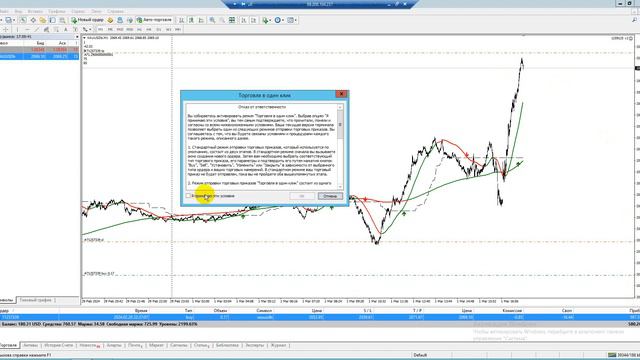Open the chart templates dropdown arrow
This screenshot has height=360, width=640.
click(x=296, y=20)
